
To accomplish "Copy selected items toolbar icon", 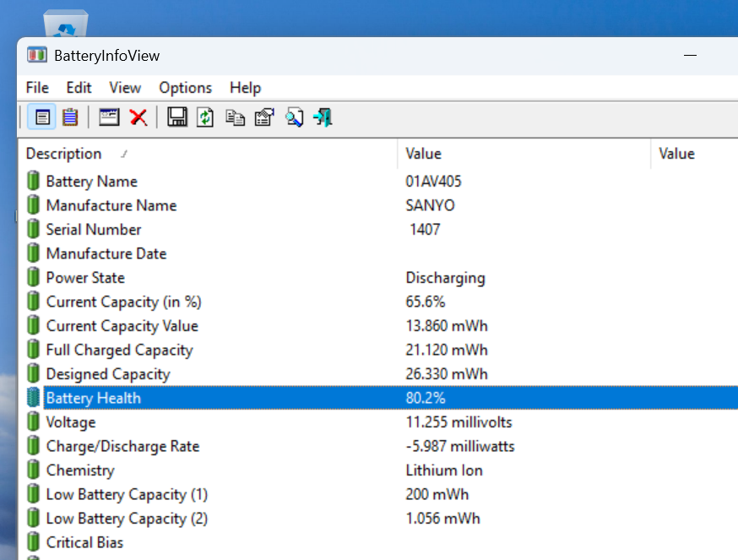I will tap(235, 117).
